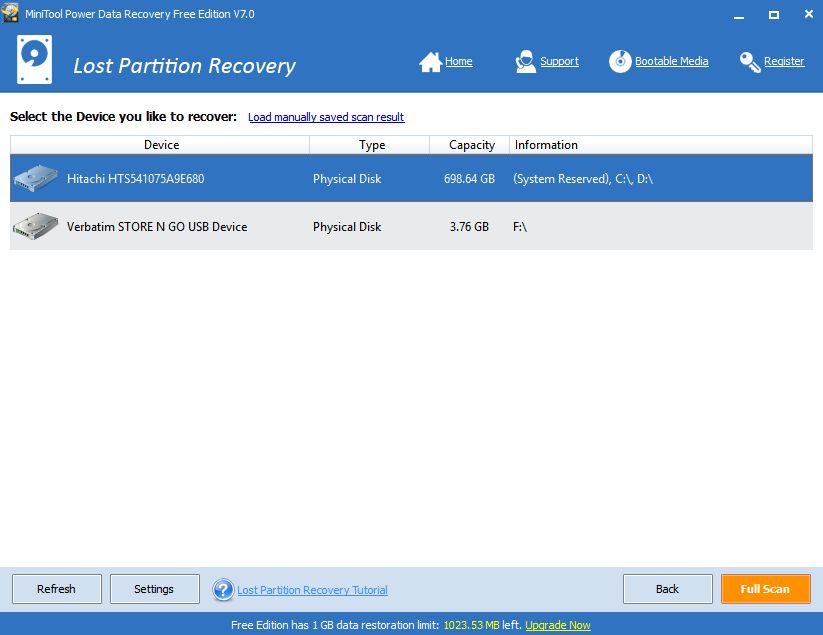The width and height of the screenshot is (823, 635).
Task: Select Hitachi HTS541075A9E680 device name
Action: coord(135,179)
